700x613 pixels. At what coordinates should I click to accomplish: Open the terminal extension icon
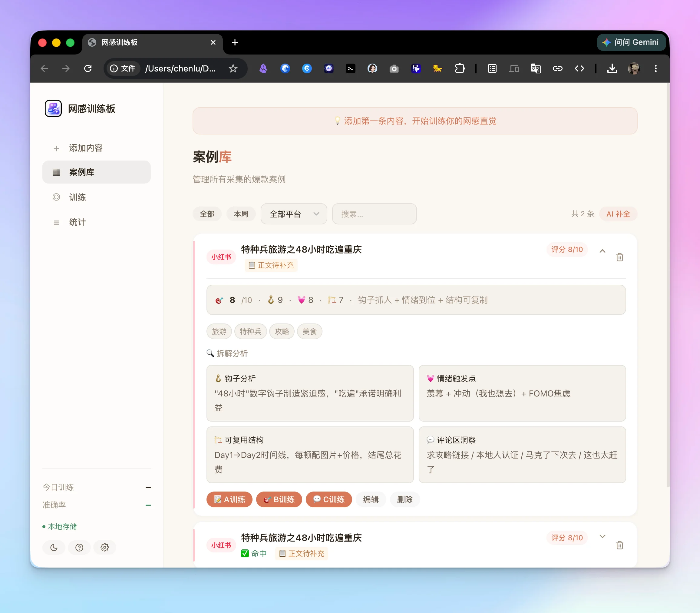pyautogui.click(x=351, y=68)
